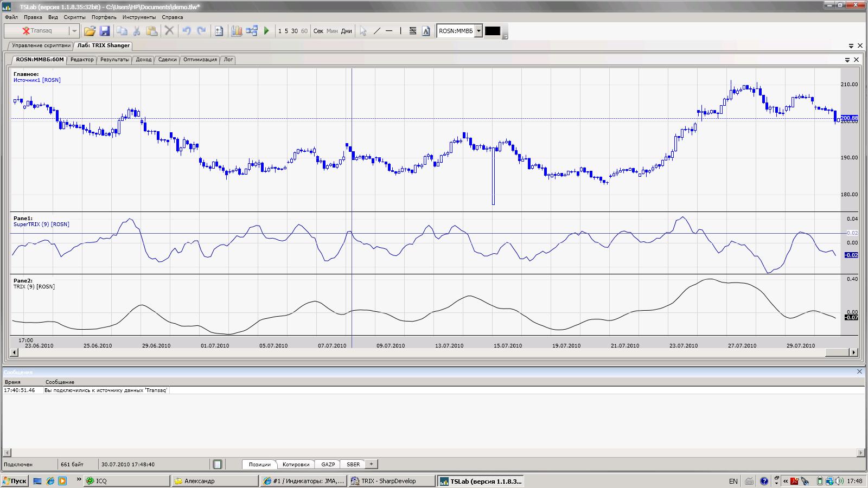The width and height of the screenshot is (868, 488).
Task: Click the text label 'A' tool icon
Action: click(x=426, y=31)
